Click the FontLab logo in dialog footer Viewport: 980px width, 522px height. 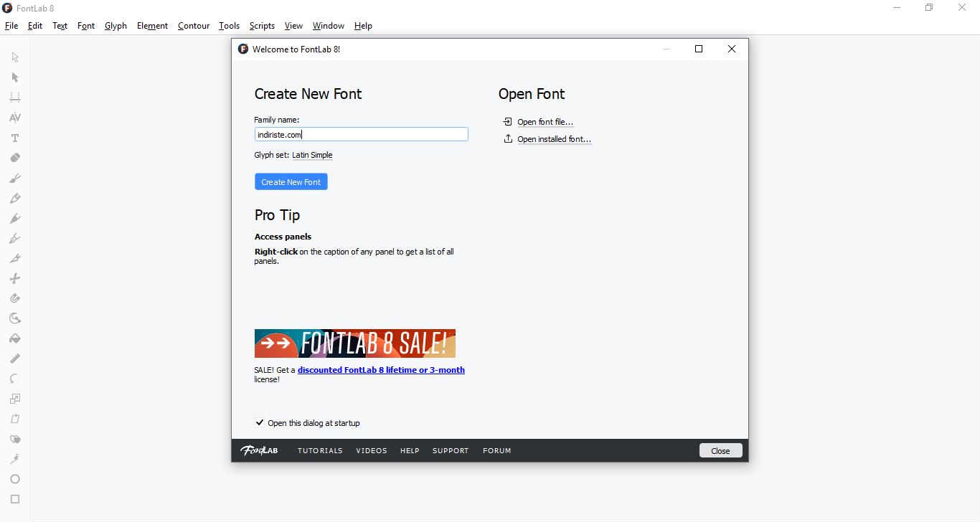pyautogui.click(x=259, y=450)
